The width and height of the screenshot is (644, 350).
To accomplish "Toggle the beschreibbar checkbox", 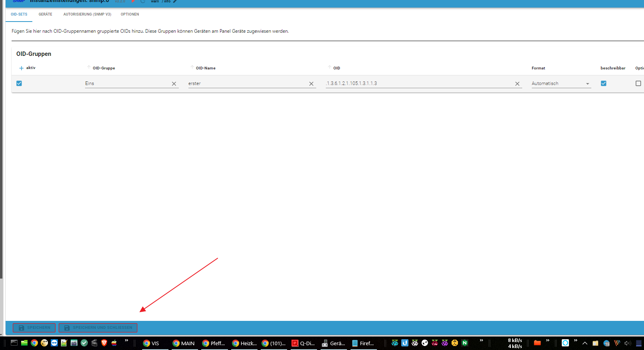I will tap(604, 83).
